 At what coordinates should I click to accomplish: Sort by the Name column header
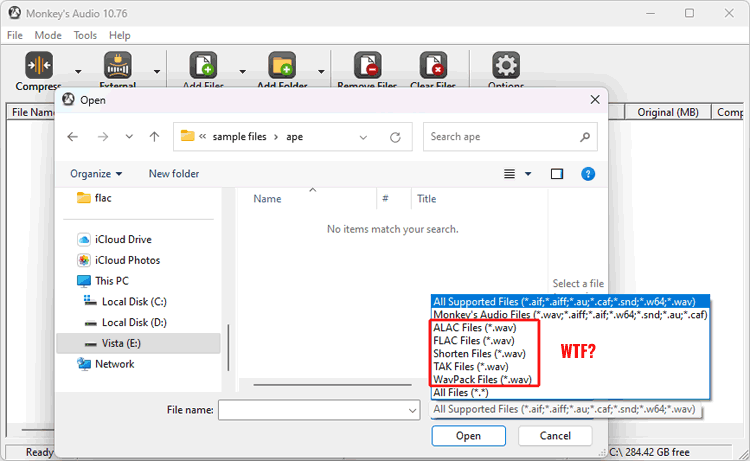click(267, 199)
